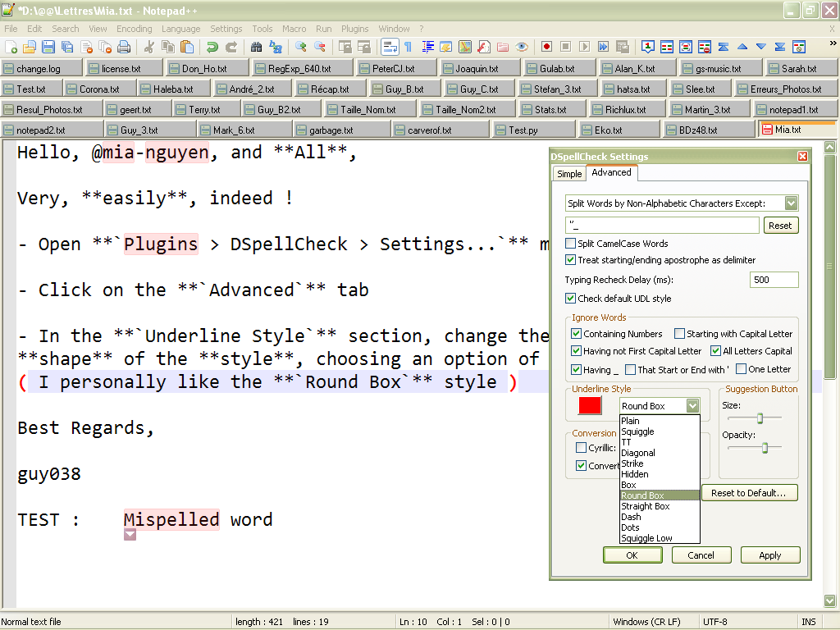Undo with the green arrow icon
Screen dimensions: 840x630
(x=212, y=47)
